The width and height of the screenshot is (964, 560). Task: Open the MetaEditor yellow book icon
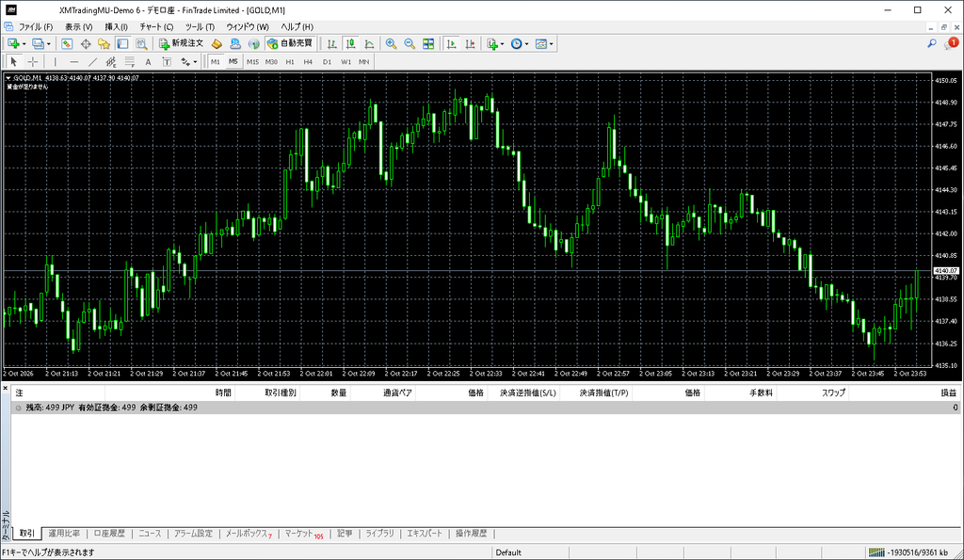(217, 43)
